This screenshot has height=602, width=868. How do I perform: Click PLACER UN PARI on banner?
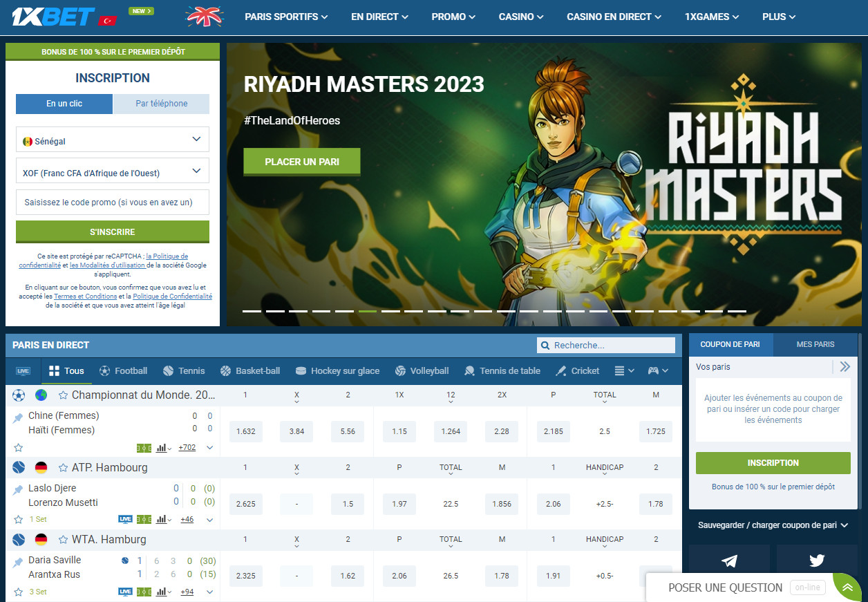point(302,162)
